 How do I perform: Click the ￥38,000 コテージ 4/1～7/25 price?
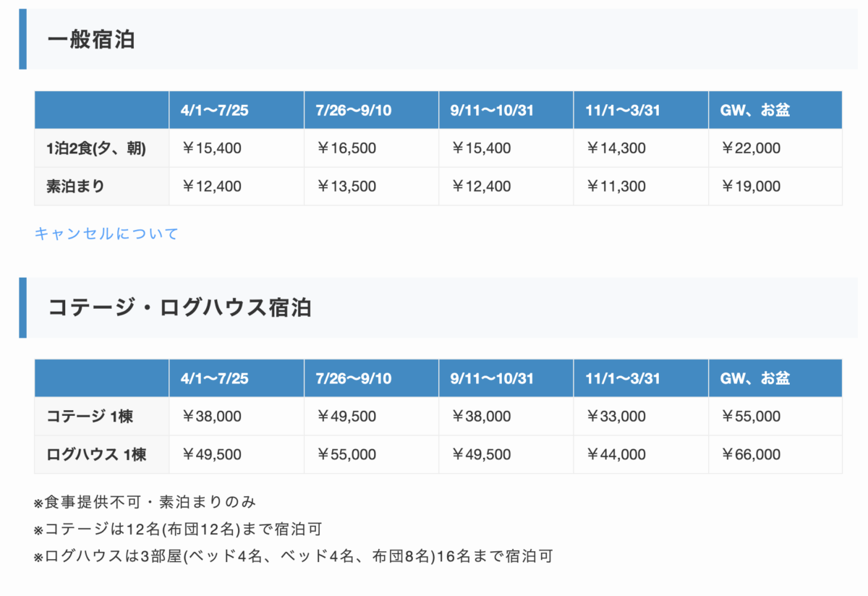211,417
